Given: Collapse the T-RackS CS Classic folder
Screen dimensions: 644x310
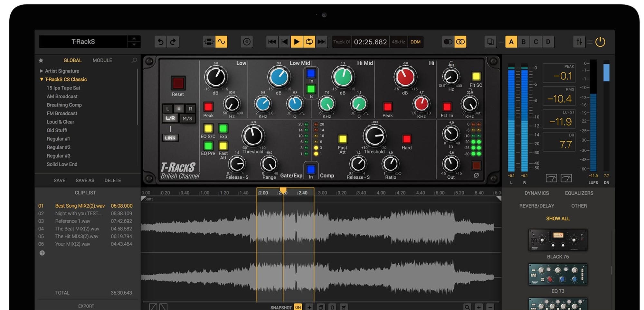Looking at the screenshot, I should click(63, 79).
